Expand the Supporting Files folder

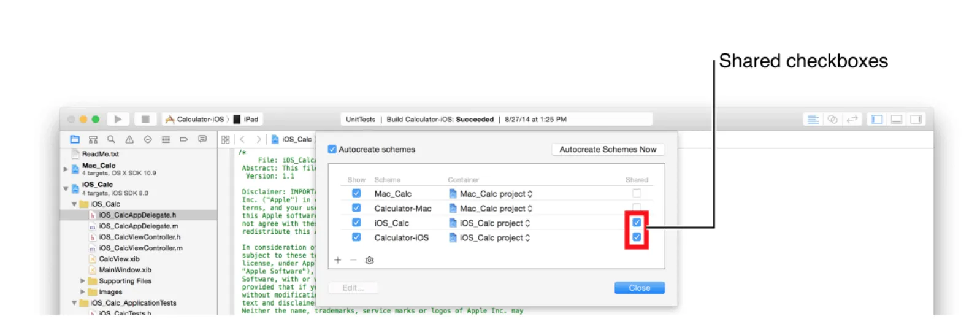point(83,281)
